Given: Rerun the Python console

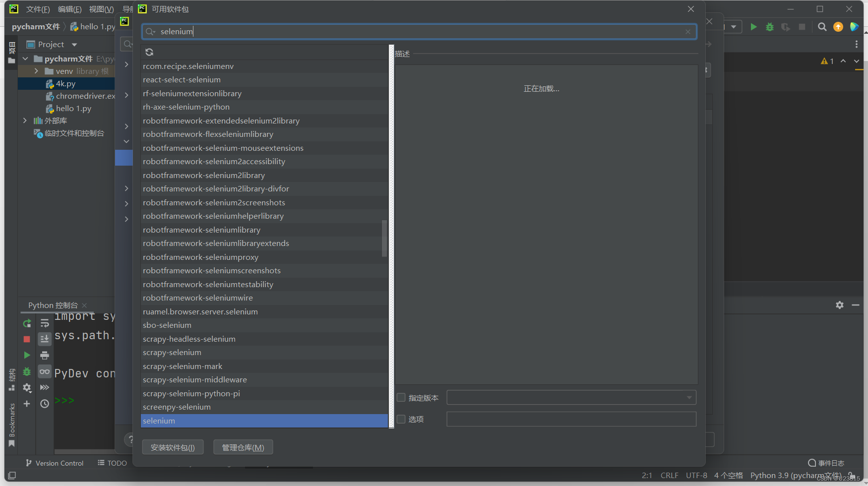Looking at the screenshot, I should 27,323.
